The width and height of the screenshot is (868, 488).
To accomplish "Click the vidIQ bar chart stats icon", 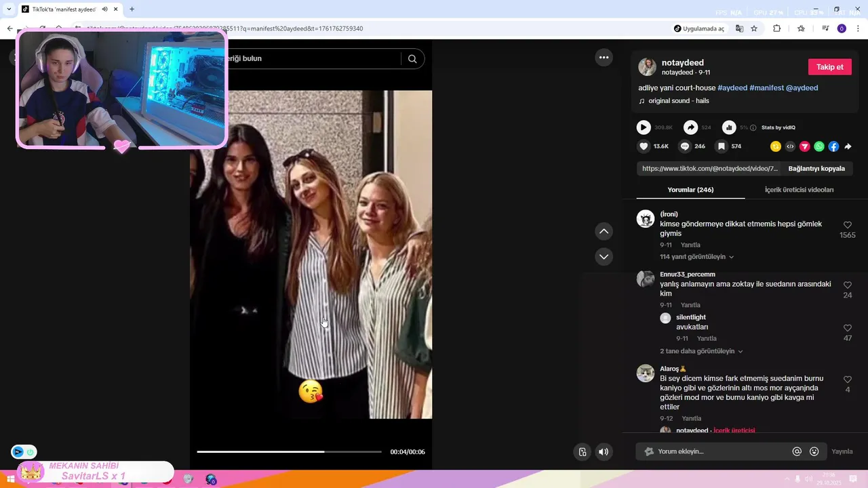I will click(x=729, y=127).
